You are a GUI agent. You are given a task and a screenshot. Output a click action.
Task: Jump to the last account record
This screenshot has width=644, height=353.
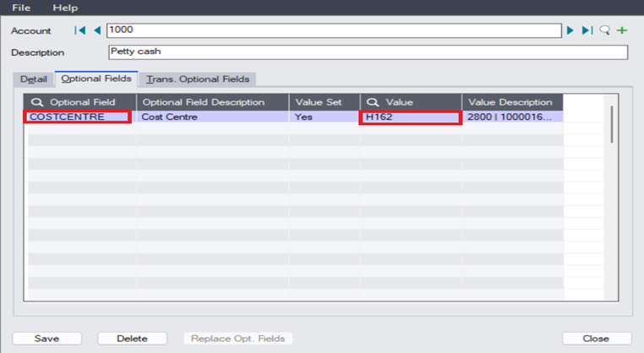point(587,30)
